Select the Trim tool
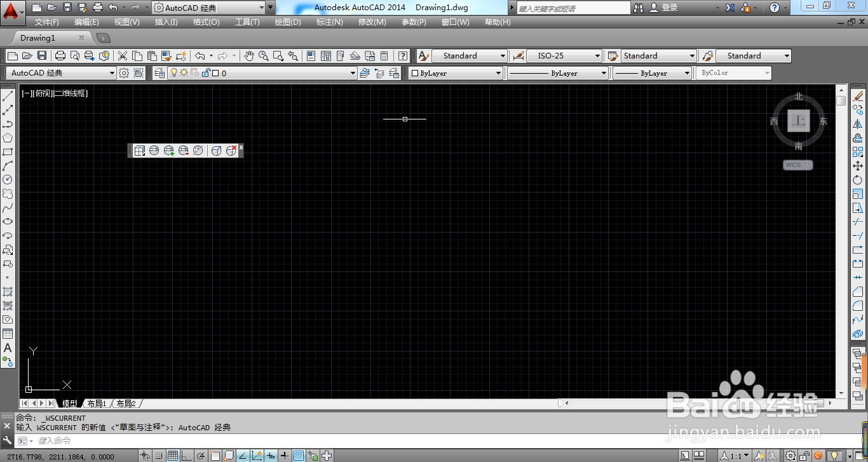 click(x=858, y=222)
